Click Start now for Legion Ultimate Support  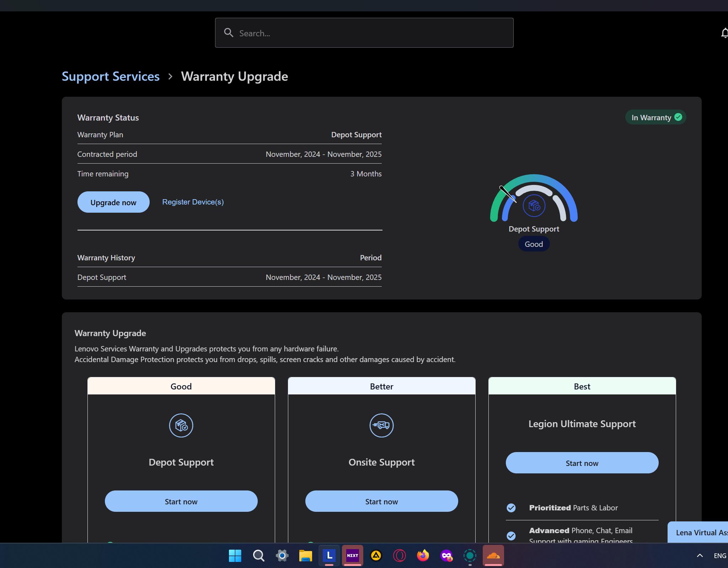[x=582, y=463]
